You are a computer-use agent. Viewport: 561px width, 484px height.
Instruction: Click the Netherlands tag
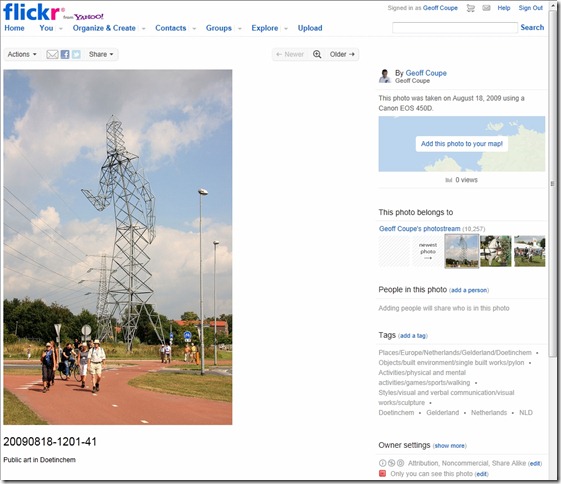489,413
